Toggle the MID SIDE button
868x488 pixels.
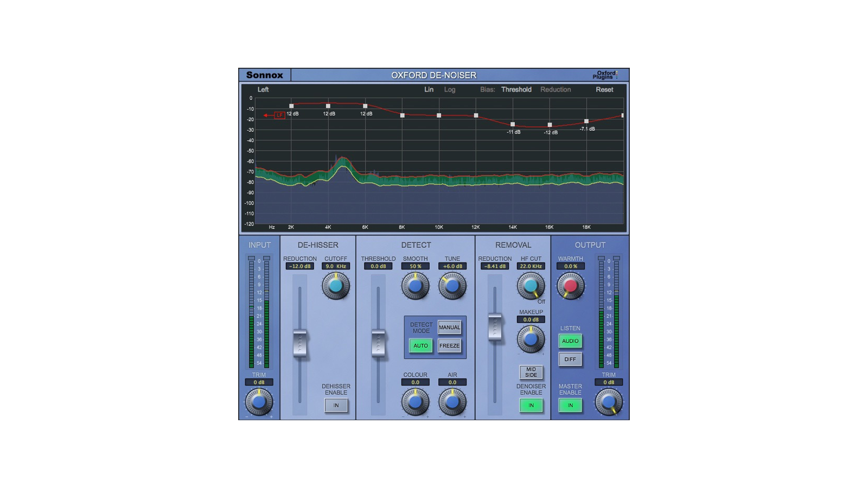[x=531, y=372]
